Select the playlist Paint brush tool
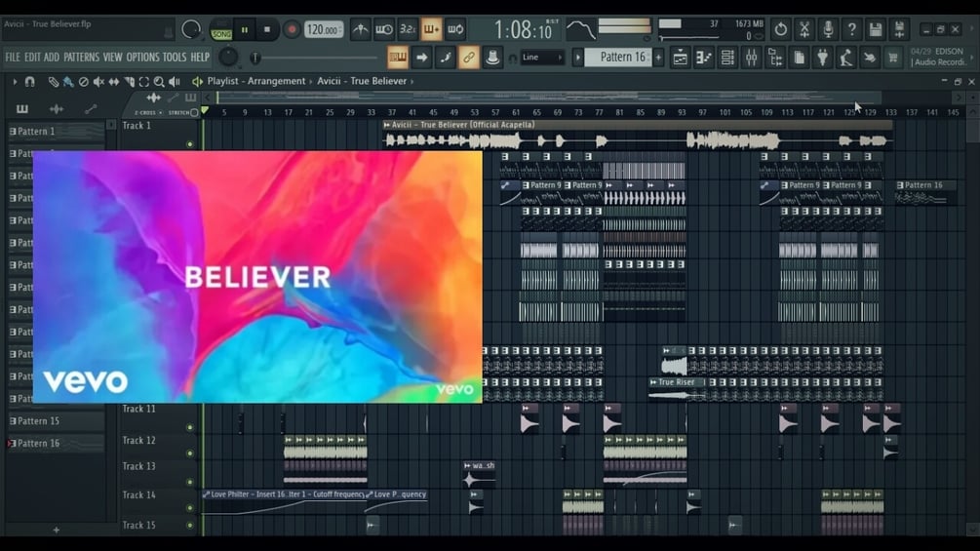The width and height of the screenshot is (980, 551). point(68,81)
